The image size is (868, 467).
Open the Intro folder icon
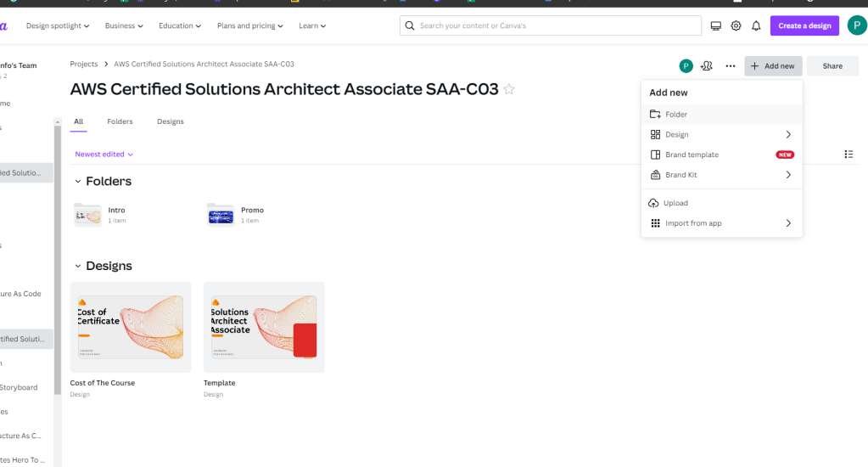tap(87, 214)
